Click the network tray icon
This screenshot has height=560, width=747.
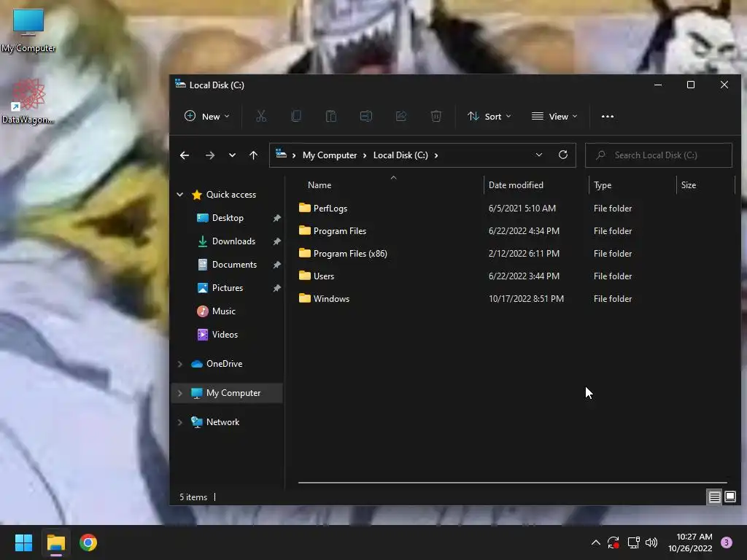coord(633,542)
